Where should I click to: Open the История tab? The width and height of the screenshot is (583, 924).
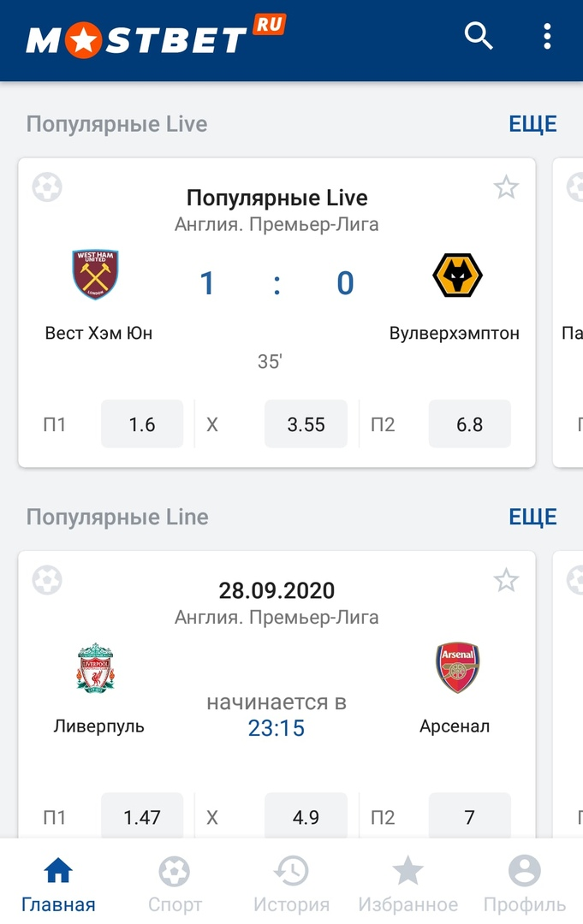pyautogui.click(x=291, y=883)
